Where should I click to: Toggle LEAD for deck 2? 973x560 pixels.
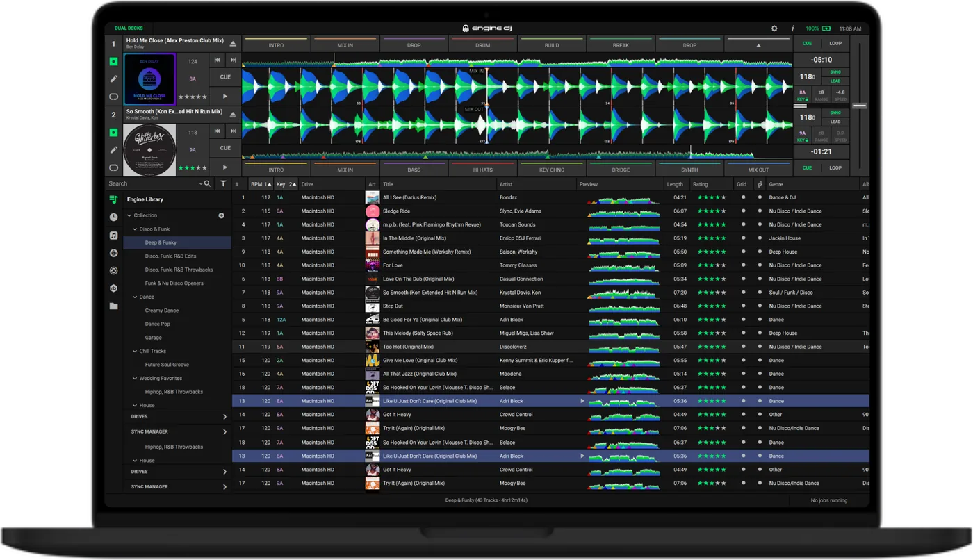pos(835,122)
